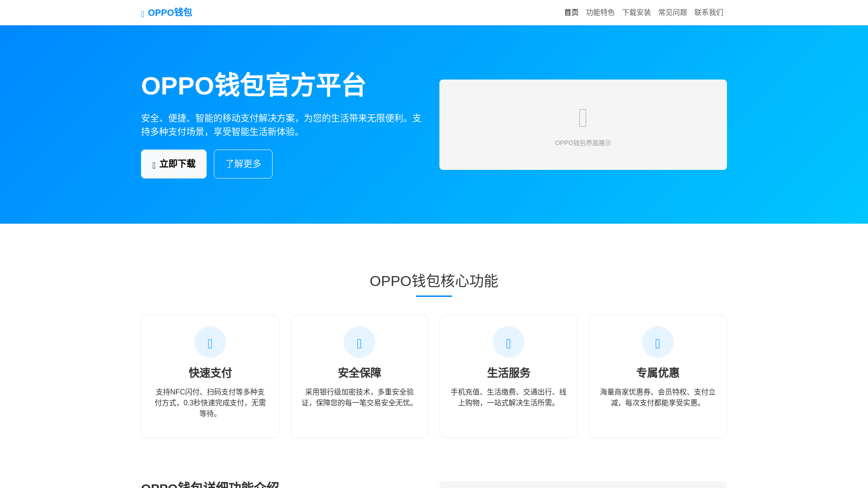Select the 专属优惠 card title
868x488 pixels.
(658, 373)
